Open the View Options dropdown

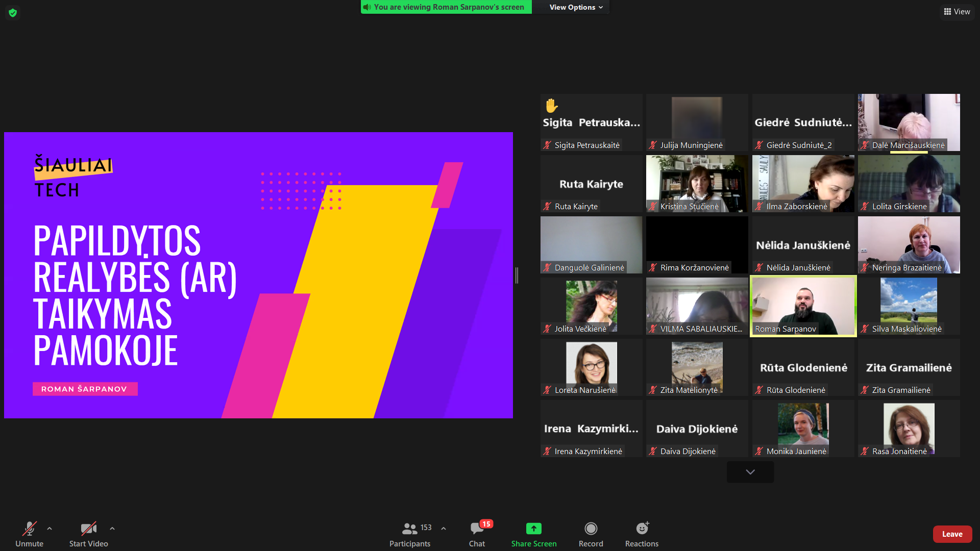click(x=576, y=7)
